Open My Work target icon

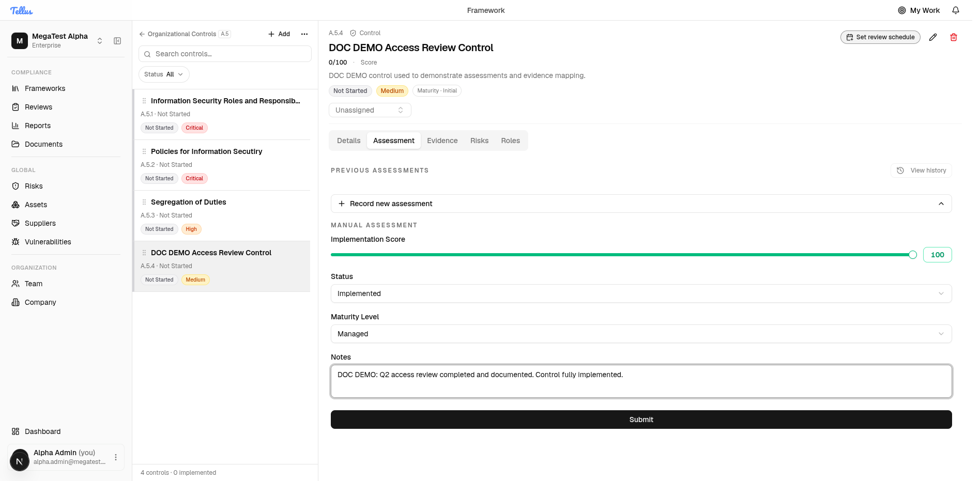(x=902, y=10)
